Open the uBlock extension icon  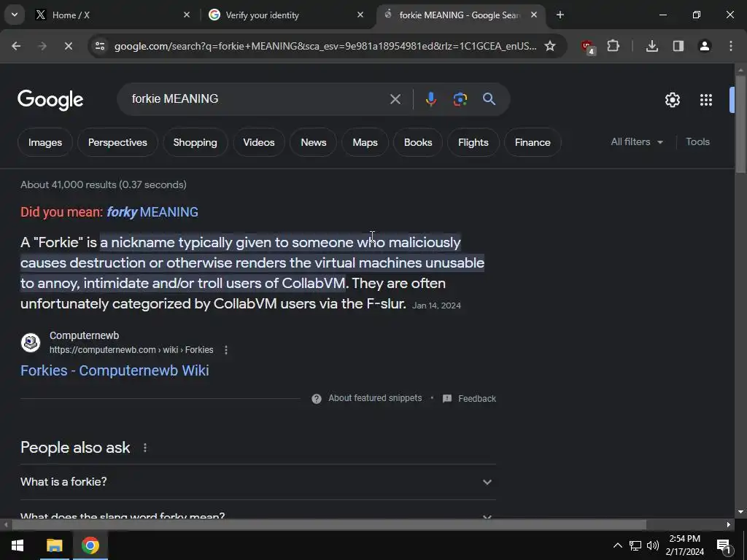pyautogui.click(x=589, y=47)
